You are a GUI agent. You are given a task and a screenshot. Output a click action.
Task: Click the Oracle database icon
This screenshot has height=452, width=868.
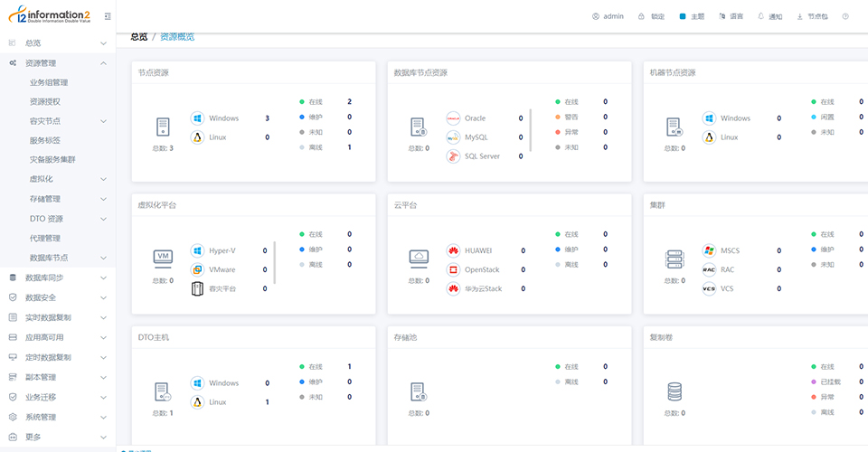pos(453,118)
